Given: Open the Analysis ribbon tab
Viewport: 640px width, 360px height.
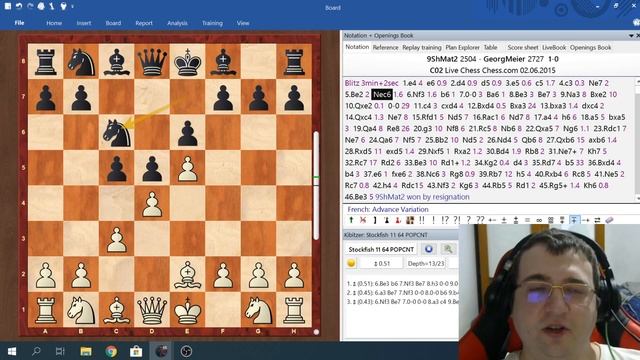Looking at the screenshot, I should (177, 23).
